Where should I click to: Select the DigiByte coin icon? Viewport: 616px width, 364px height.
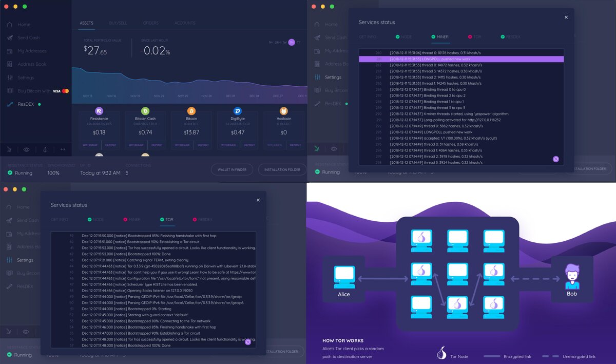[238, 111]
